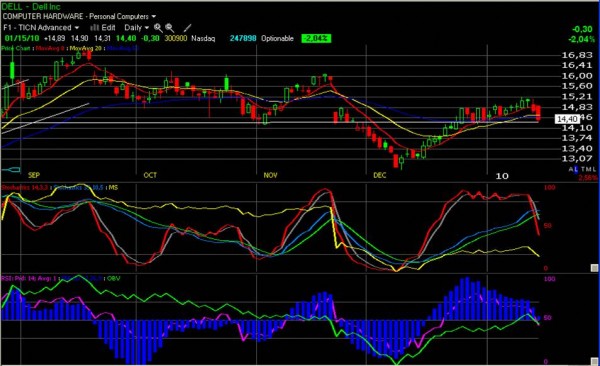The height and width of the screenshot is (366, 600).
Task: Click the OCT month label on time axis
Action: pyautogui.click(x=150, y=175)
